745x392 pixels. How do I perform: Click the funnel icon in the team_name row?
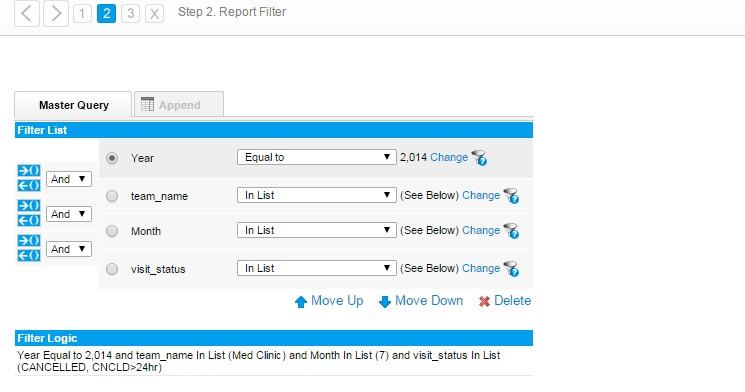[511, 196]
